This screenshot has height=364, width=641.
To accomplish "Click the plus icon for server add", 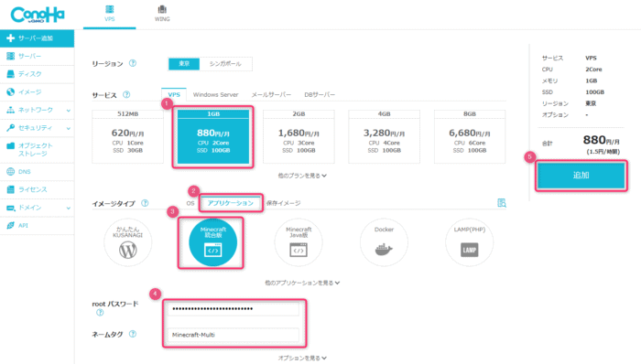I will point(11,37).
